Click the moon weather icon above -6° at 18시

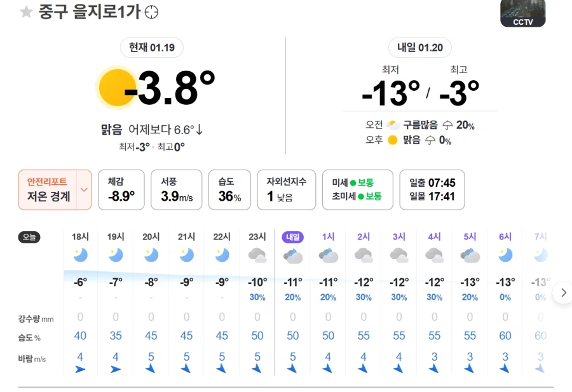(79, 257)
